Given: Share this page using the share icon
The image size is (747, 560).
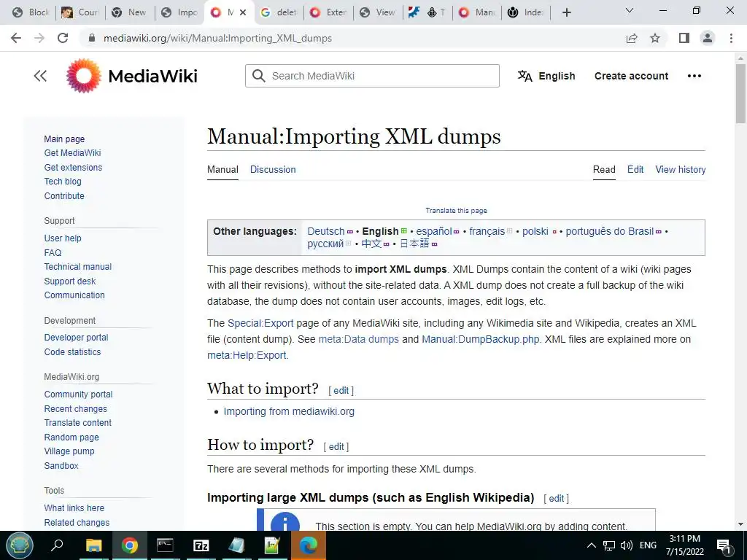Looking at the screenshot, I should [632, 38].
